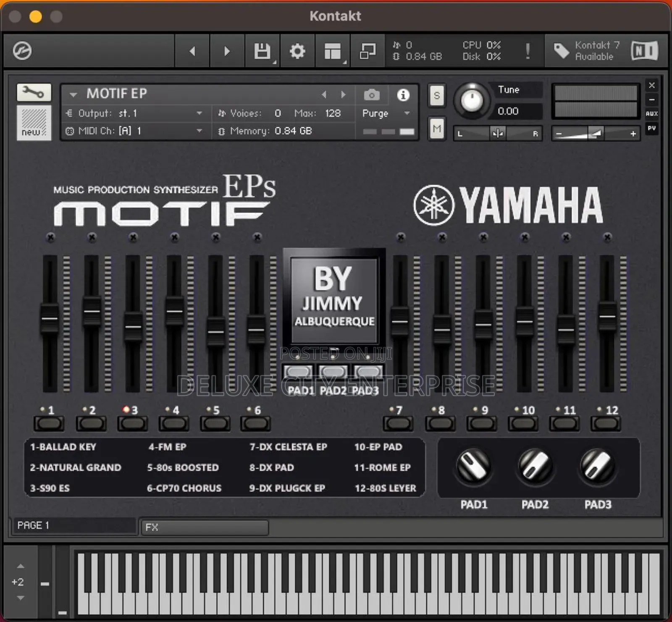Toggle the minimized view icon

(x=368, y=51)
